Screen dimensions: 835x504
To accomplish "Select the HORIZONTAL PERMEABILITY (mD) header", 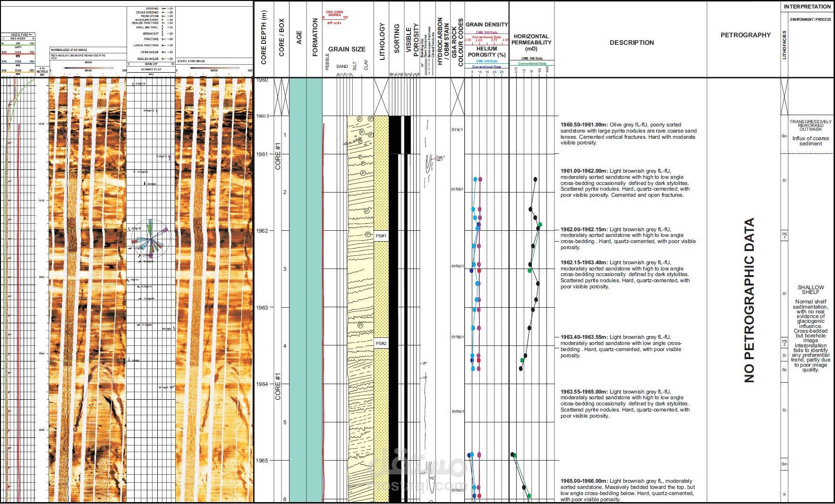I will 531,42.
